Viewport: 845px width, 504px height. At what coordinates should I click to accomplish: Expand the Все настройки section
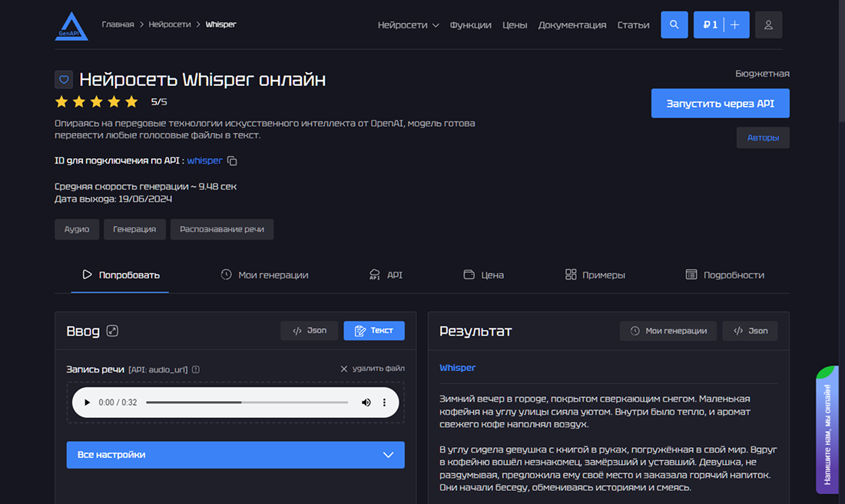234,455
